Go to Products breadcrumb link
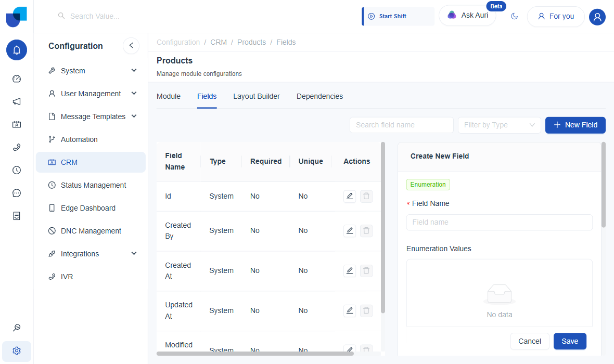The width and height of the screenshot is (614, 364). click(251, 42)
